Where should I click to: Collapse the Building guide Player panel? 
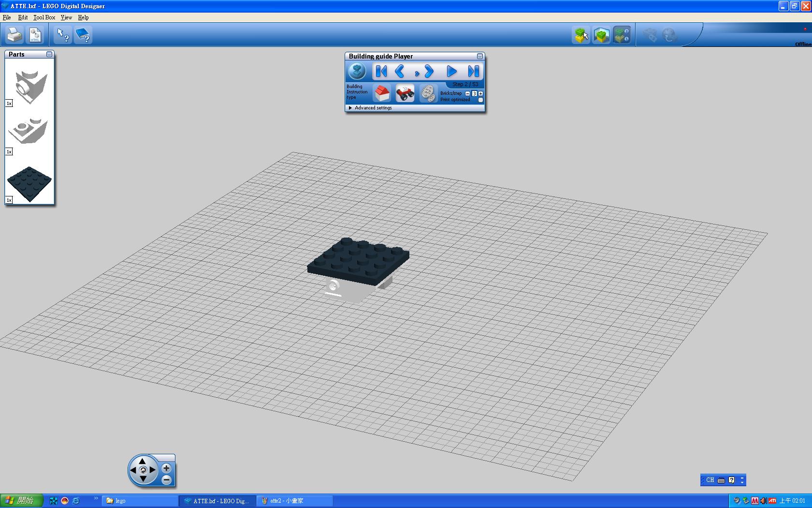[479, 56]
